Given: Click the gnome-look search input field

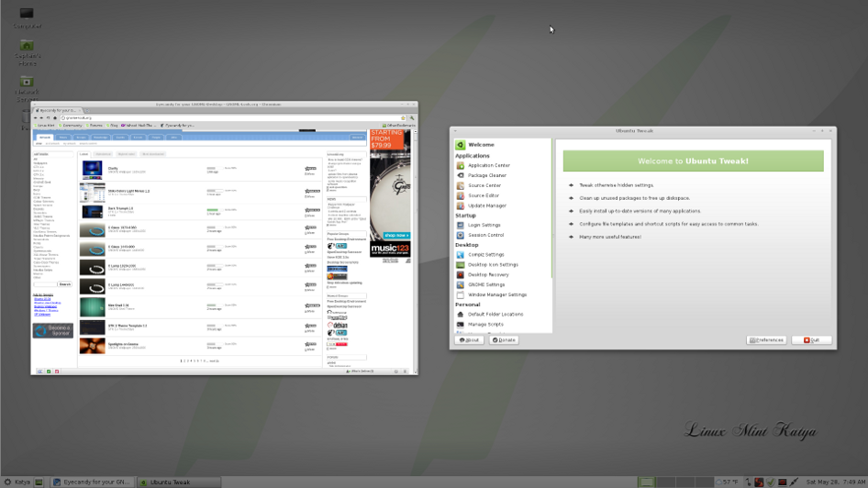Looking at the screenshot, I should (x=45, y=284).
